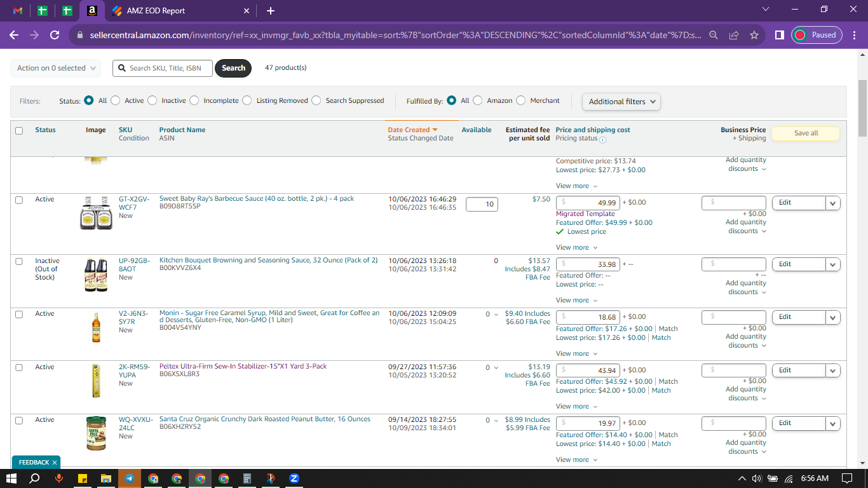Expand View more for Kitchen Bouquet pricing
The image size is (868, 488).
click(x=576, y=301)
